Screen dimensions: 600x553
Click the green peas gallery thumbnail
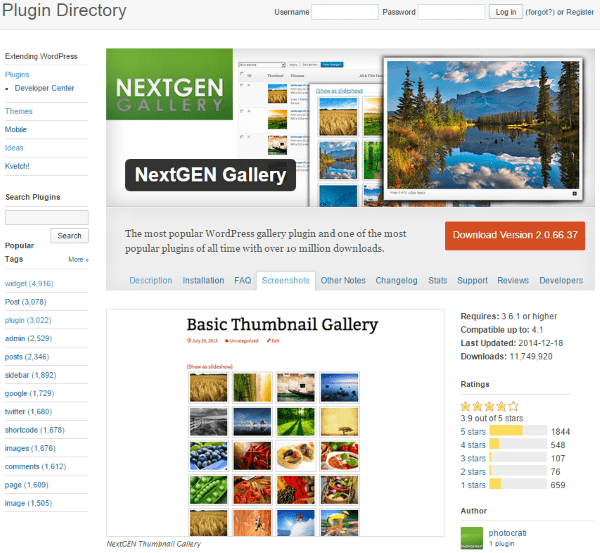click(x=206, y=491)
